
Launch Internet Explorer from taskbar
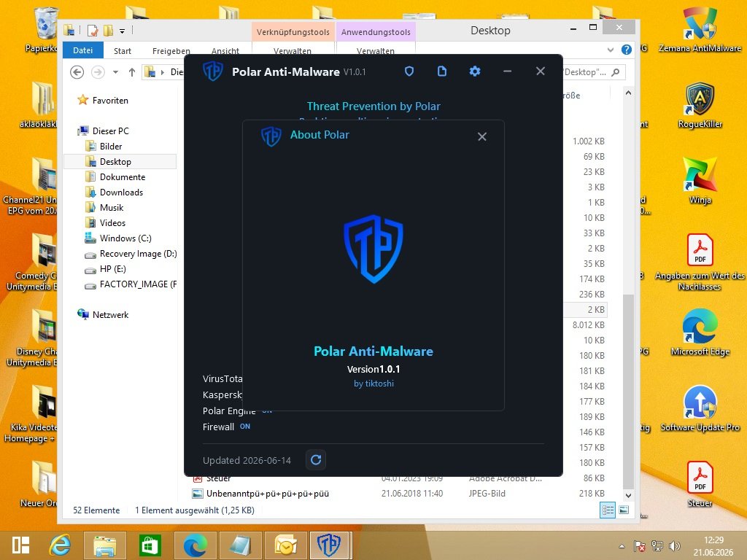[x=61, y=545]
